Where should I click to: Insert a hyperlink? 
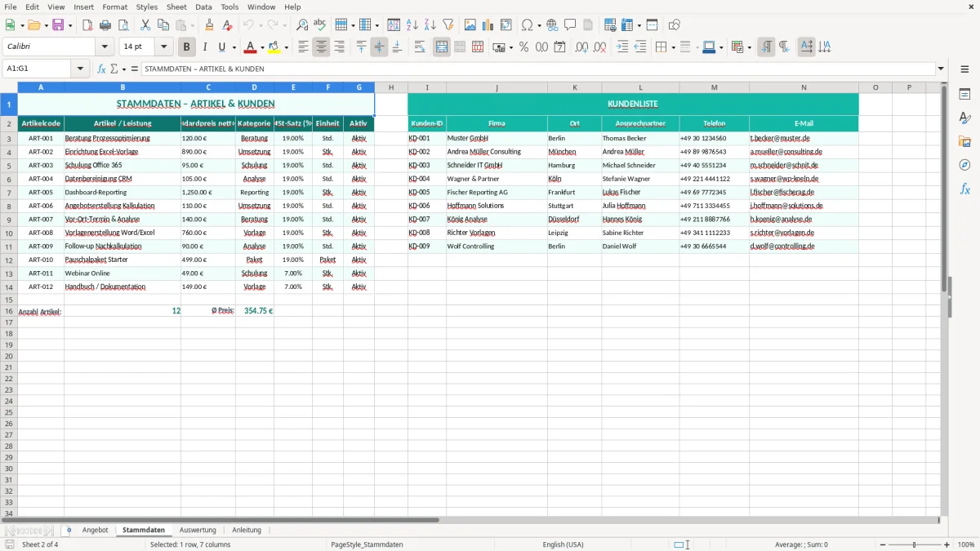552,25
